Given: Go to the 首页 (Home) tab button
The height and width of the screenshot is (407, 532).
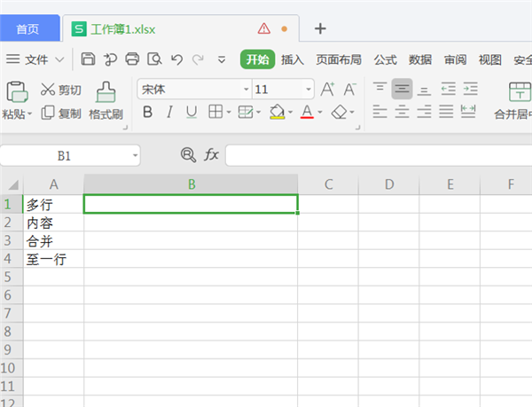Looking at the screenshot, I should coord(27,28).
